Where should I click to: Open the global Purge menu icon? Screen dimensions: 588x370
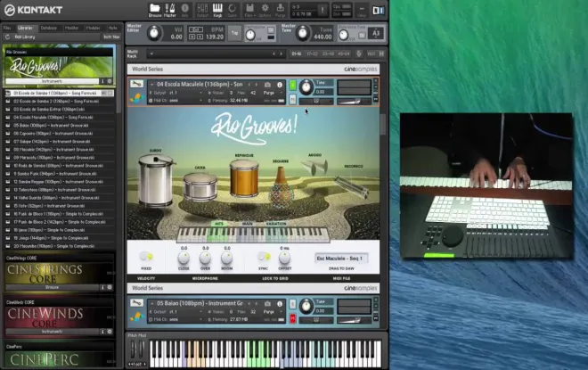280,10
